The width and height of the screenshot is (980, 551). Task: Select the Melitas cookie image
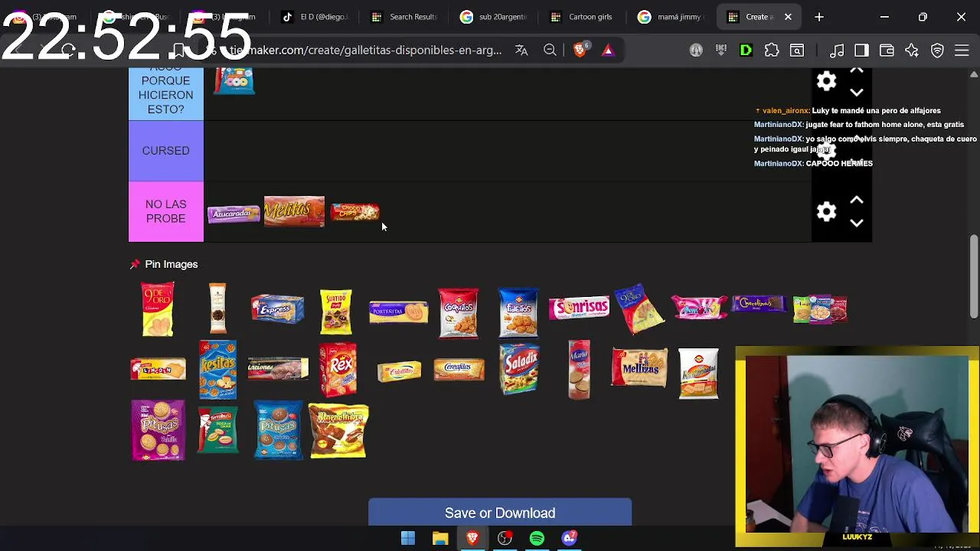[294, 211]
